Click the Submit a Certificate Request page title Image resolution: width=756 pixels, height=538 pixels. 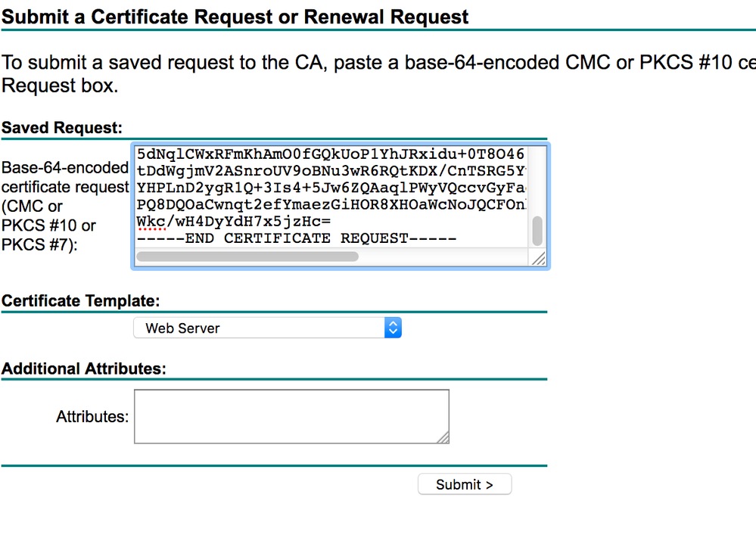[x=235, y=16]
